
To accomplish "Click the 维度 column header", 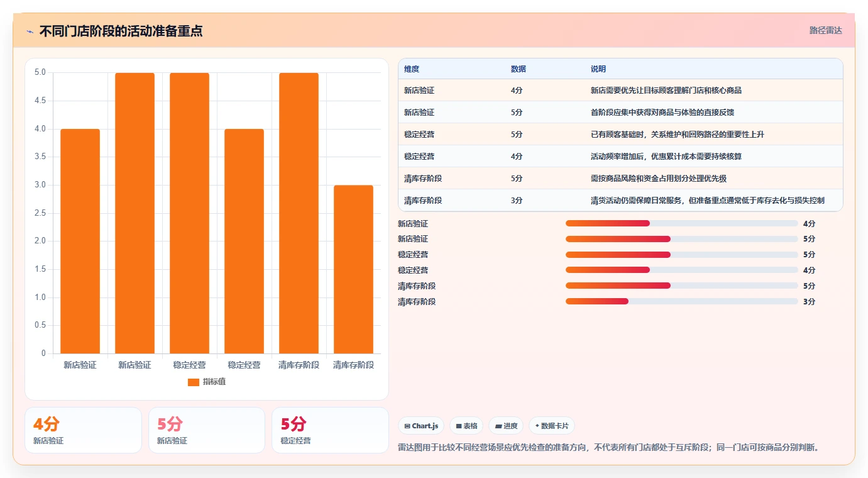I will click(x=412, y=69).
